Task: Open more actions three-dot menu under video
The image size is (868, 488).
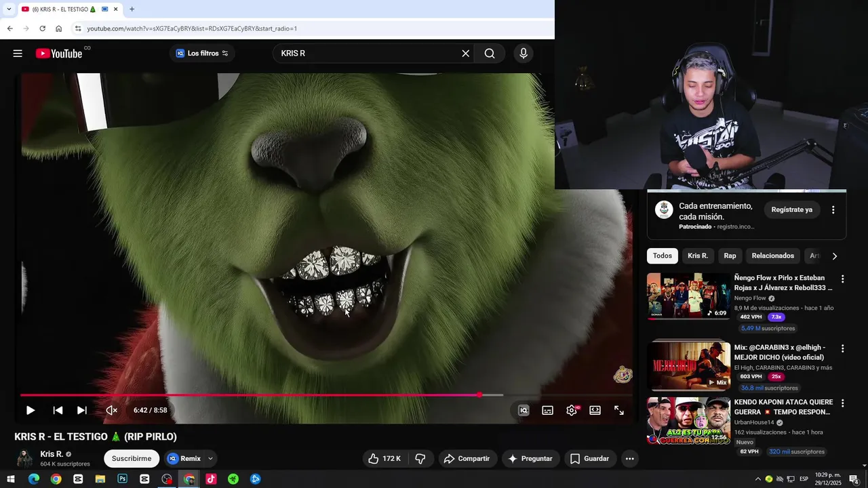Action: tap(629, 459)
